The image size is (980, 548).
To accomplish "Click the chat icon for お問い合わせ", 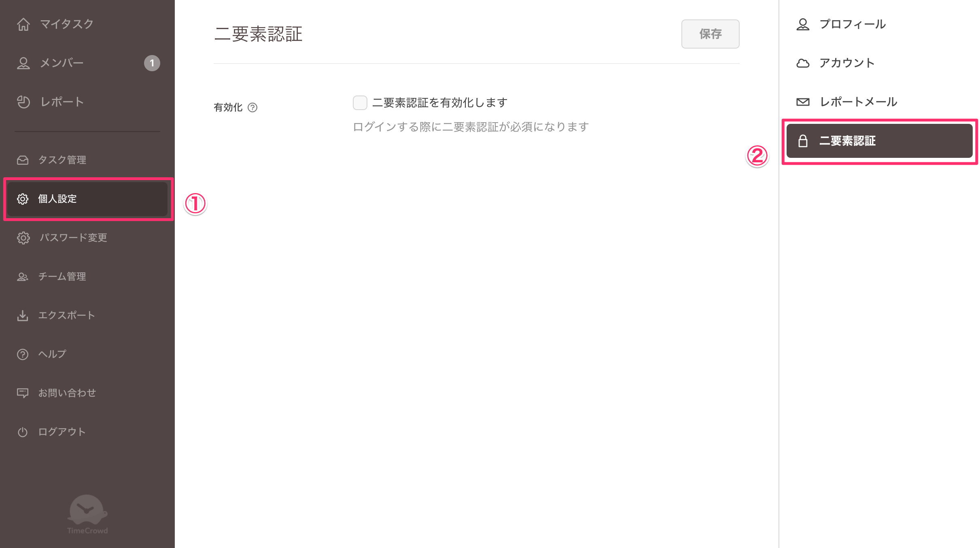I will (x=23, y=393).
